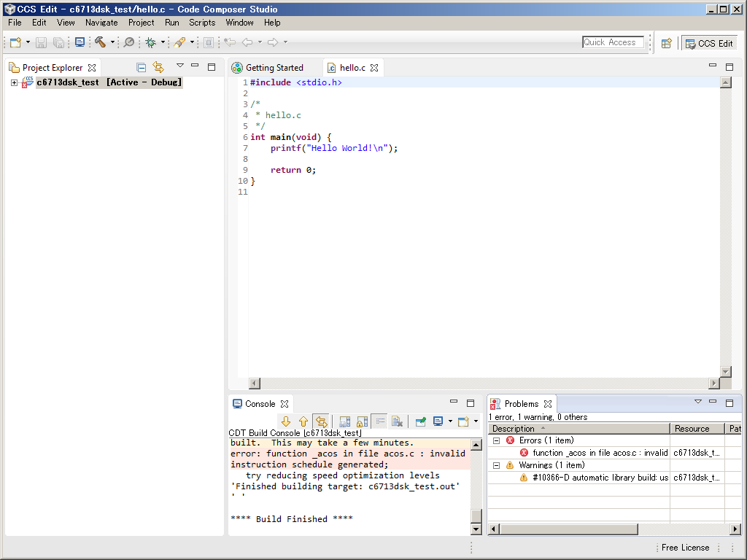The height and width of the screenshot is (560, 747).
Task: Click the New wizard toolbar icon
Action: click(x=16, y=42)
